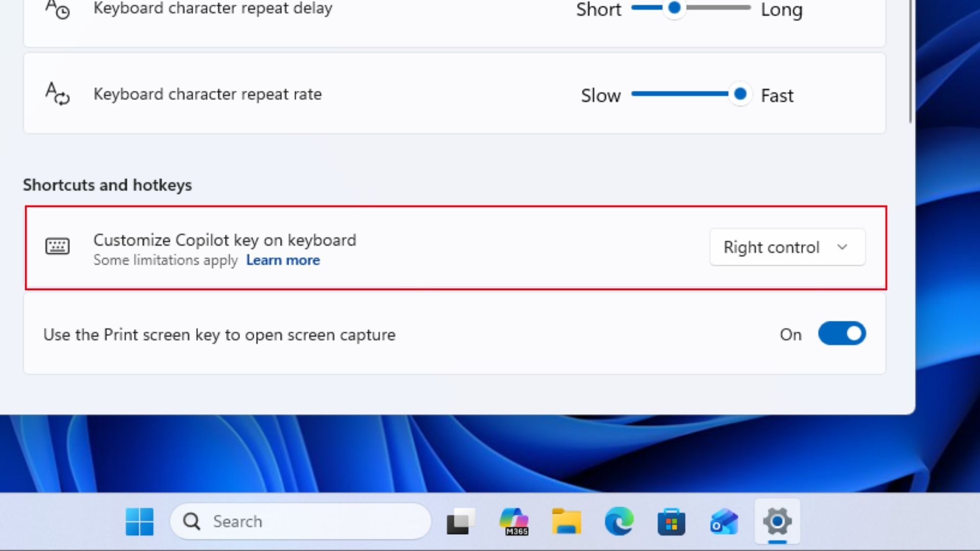Screen dimensions: 980x551
Task: Click the Keyboard character repeat rate label
Action: tap(208, 94)
